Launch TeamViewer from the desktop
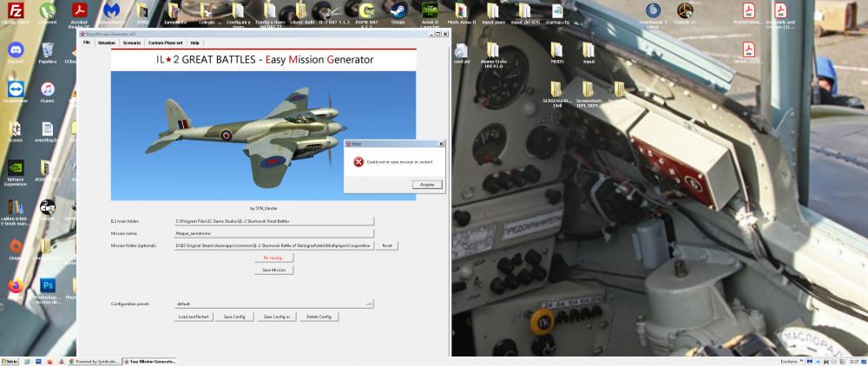The width and height of the screenshot is (868, 366). pos(15,89)
